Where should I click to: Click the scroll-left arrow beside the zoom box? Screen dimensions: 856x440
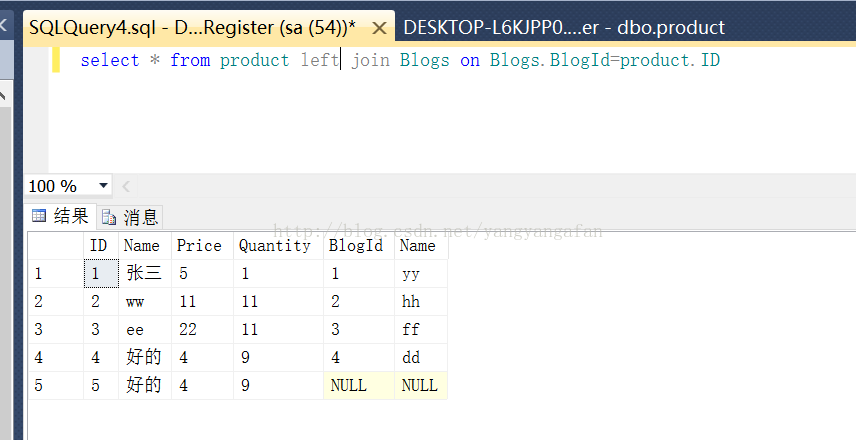[126, 187]
